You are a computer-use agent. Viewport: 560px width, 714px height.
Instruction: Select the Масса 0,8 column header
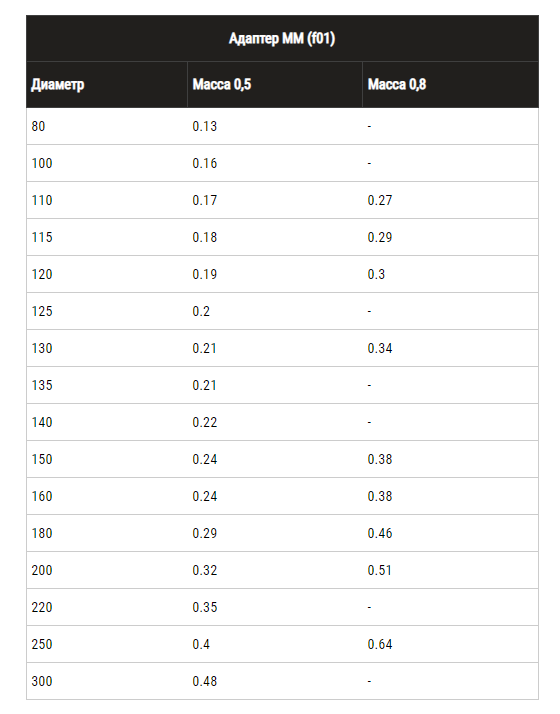[x=397, y=84]
